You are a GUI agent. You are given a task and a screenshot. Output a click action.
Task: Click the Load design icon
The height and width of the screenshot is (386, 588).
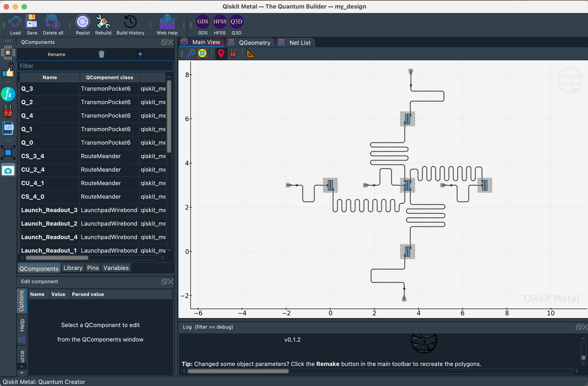pos(15,22)
